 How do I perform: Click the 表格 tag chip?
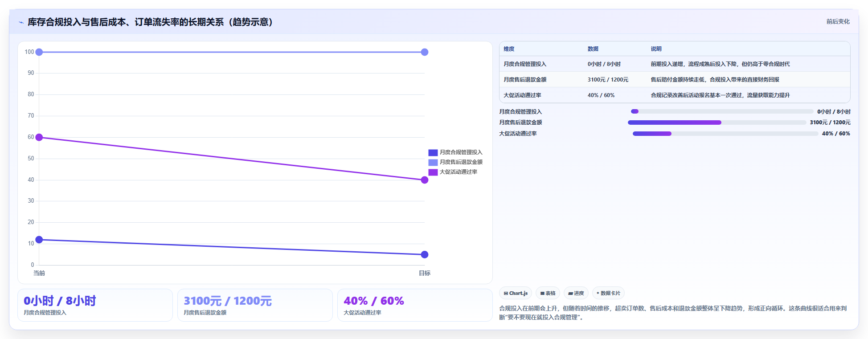point(548,293)
